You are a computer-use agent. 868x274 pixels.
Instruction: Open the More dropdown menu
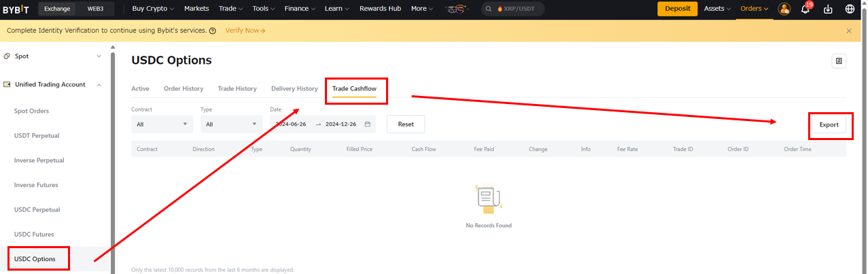423,9
